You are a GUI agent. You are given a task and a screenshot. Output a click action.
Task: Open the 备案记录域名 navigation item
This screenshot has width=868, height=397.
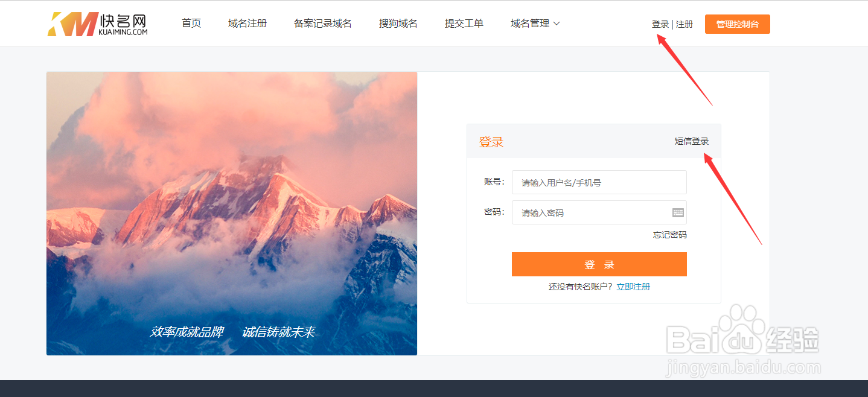323,24
